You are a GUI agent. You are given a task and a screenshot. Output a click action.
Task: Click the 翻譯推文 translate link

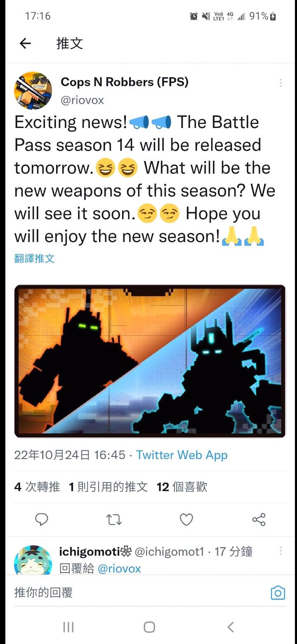pyautogui.click(x=34, y=258)
